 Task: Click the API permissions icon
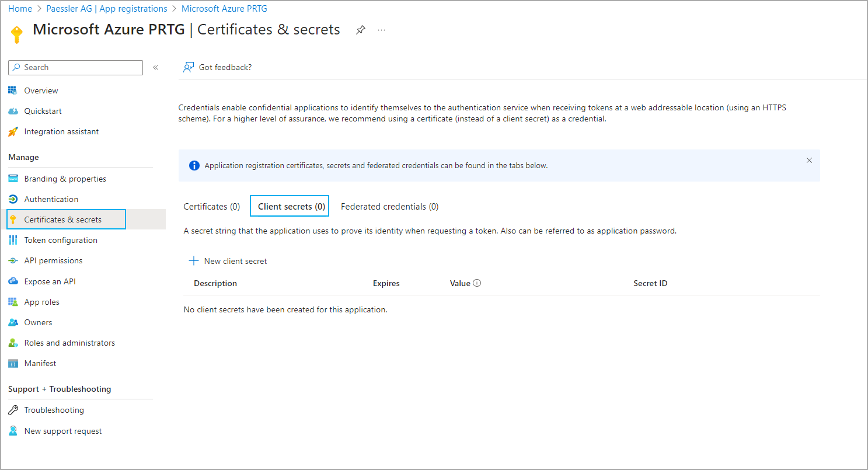tap(13, 260)
